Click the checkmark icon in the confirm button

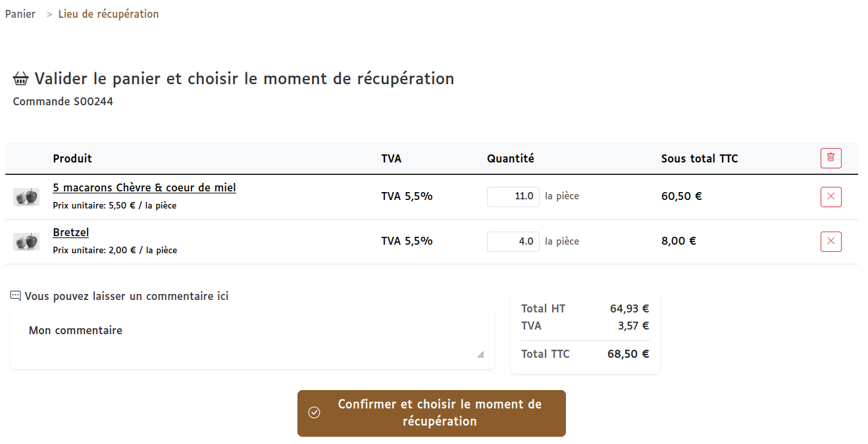click(315, 413)
